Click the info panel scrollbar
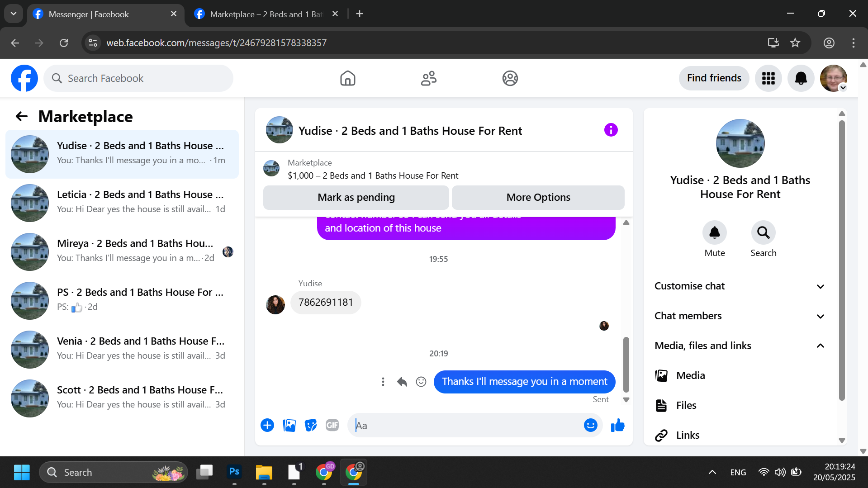 pos(841,260)
